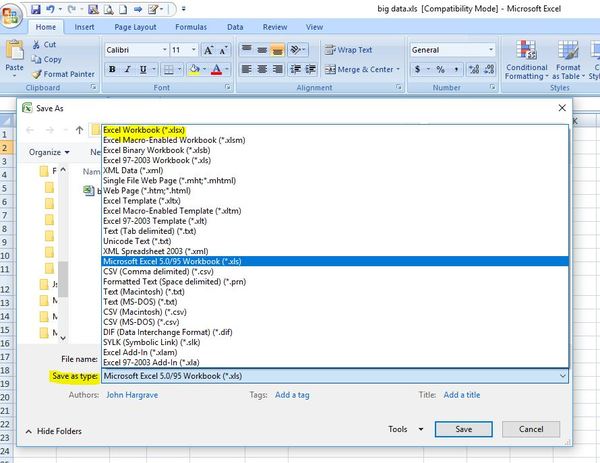
Task: Click the Undo arrow icon
Action: 50,9
